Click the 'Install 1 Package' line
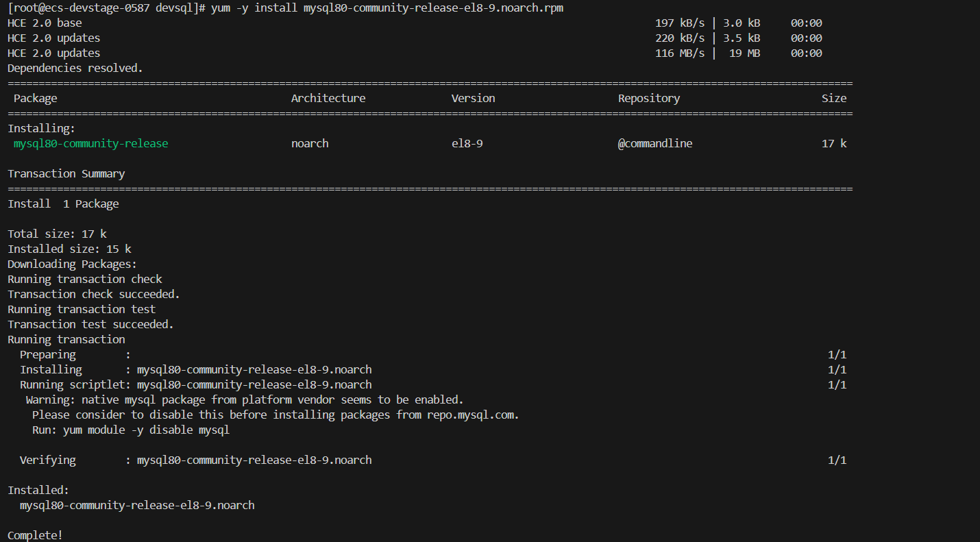This screenshot has width=980, height=542. (63, 204)
